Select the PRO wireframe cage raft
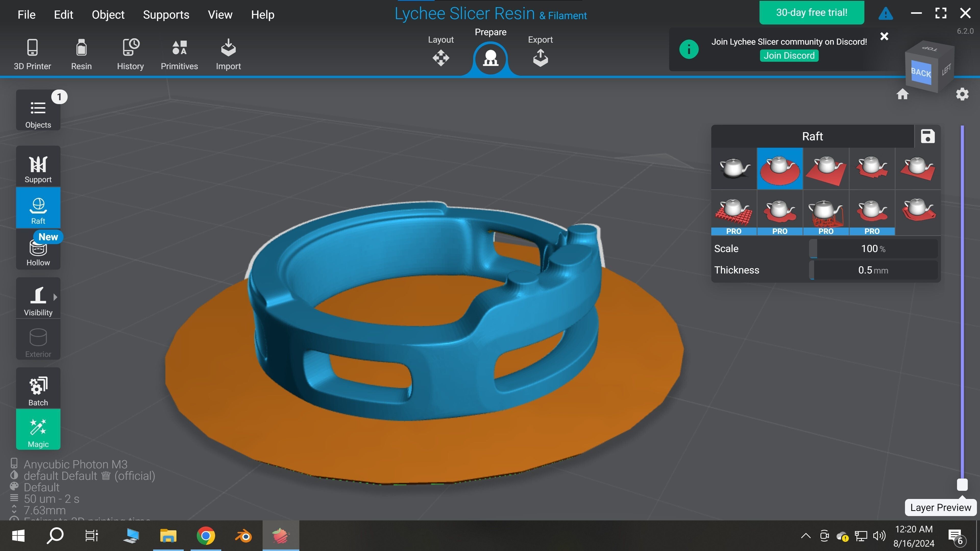This screenshot has height=551, width=980. 826,212
